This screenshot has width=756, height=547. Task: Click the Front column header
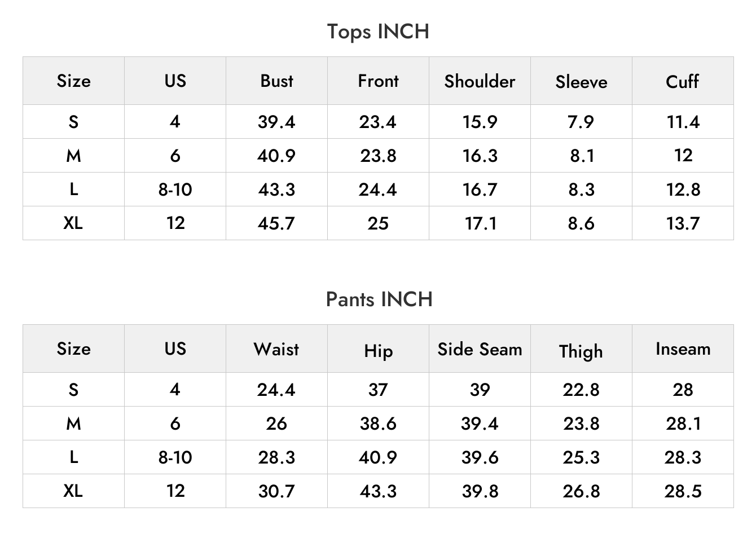pos(378,81)
